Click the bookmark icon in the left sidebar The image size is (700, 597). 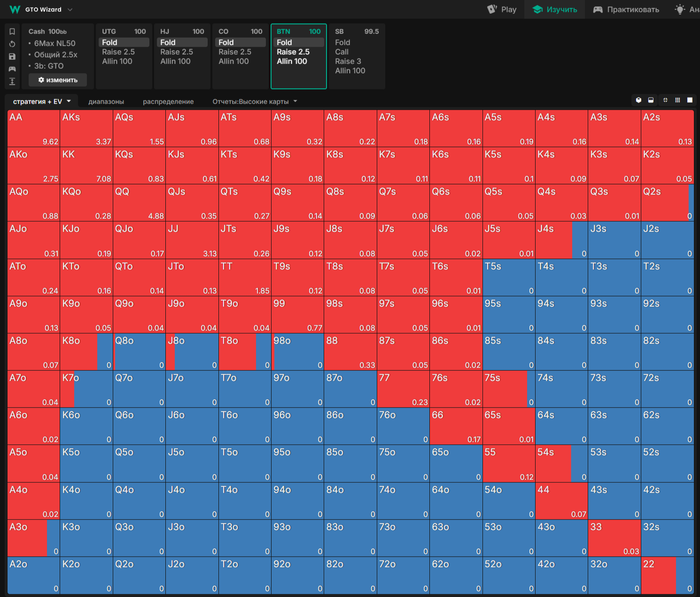[x=12, y=31]
